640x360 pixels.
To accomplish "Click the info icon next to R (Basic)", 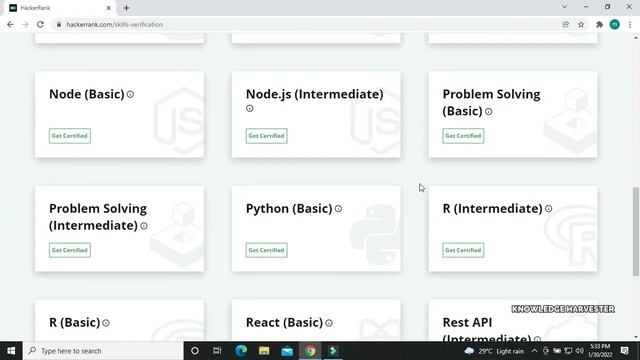I will tap(106, 323).
